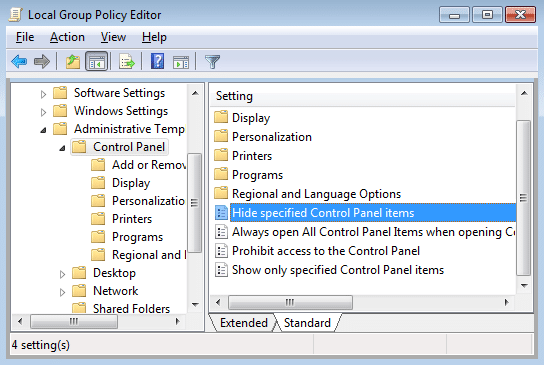Toggle the Show/Hide Action Pane icon
The image size is (544, 365).
tap(181, 62)
